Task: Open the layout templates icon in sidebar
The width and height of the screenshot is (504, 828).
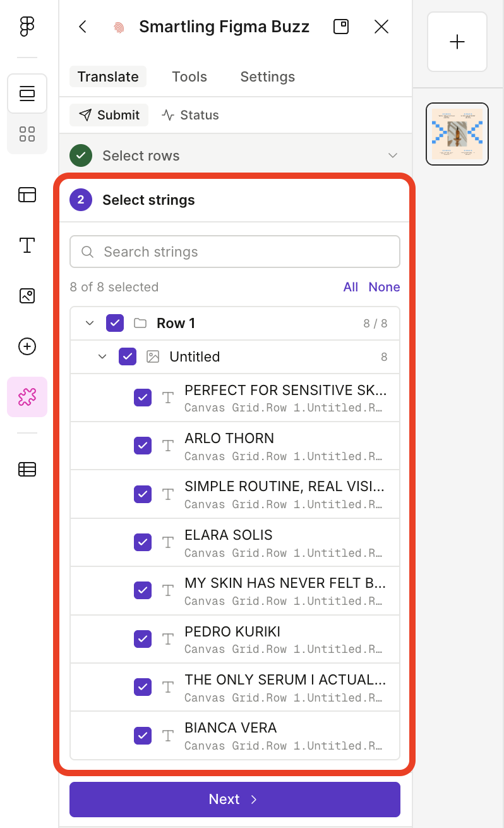Action: [27, 195]
